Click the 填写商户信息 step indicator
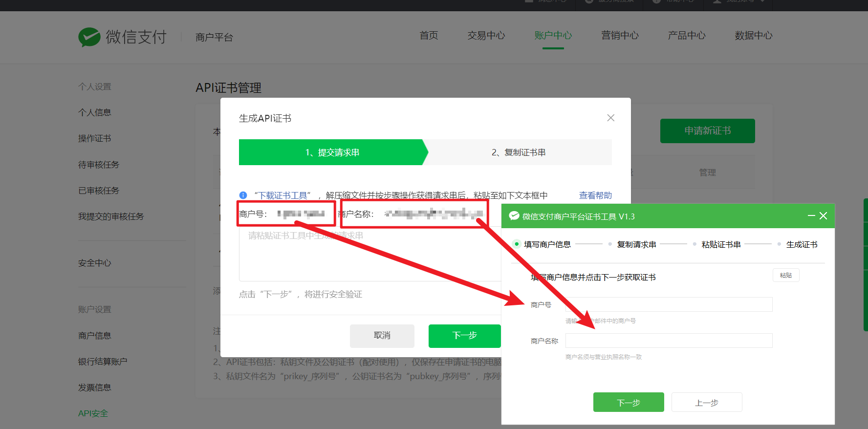This screenshot has width=868, height=429. point(542,244)
